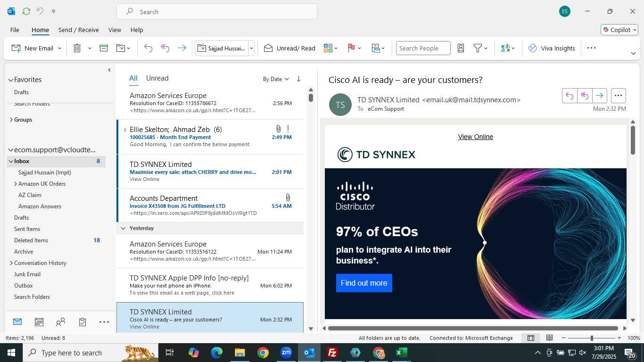Click the Delete trash icon in ribbon
This screenshot has height=362, width=644.
point(77,48)
